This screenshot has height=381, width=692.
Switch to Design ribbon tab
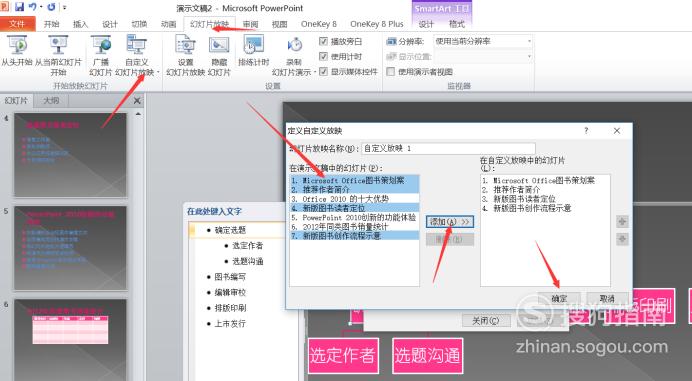click(x=110, y=24)
